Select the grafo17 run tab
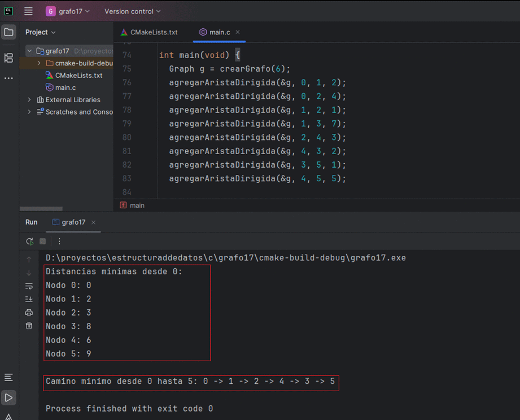 click(x=73, y=222)
